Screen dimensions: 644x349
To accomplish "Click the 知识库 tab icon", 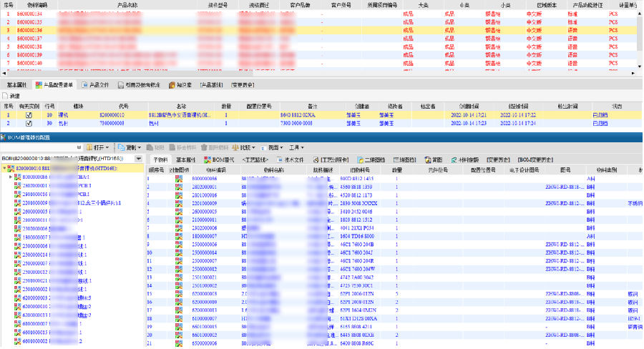I will click(x=172, y=84).
